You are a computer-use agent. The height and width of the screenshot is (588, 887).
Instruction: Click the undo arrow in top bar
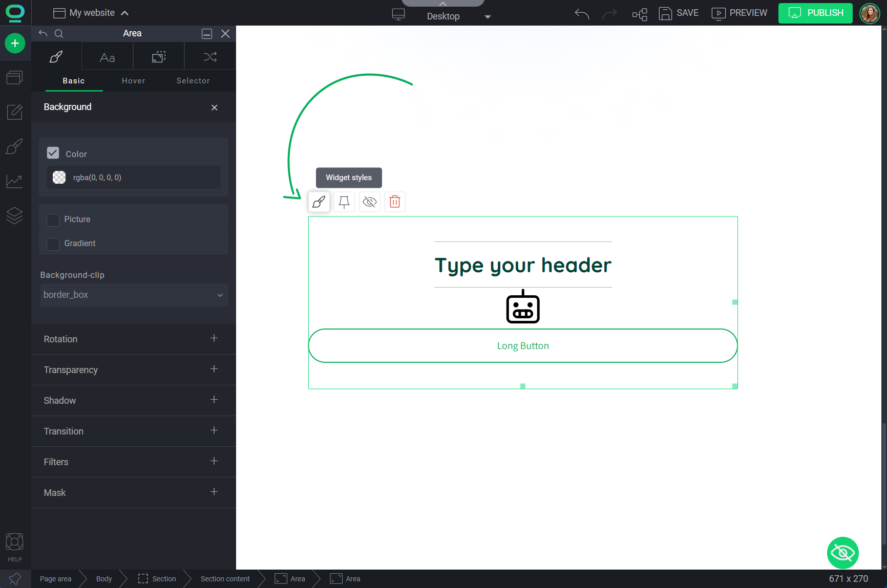[582, 14]
